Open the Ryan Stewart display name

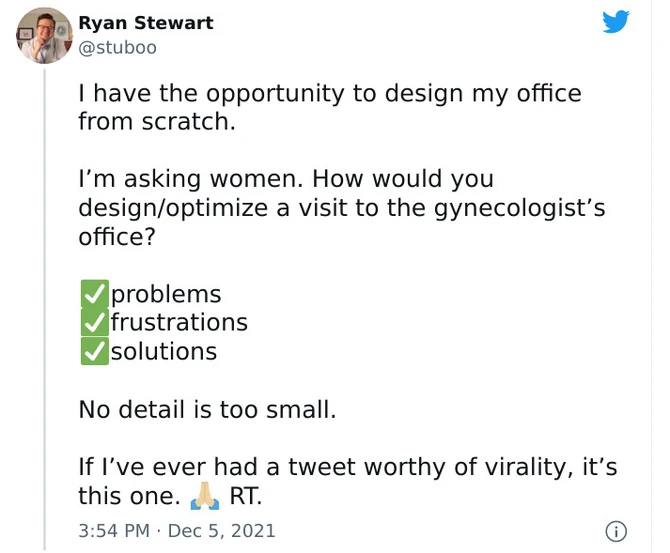tap(145, 23)
